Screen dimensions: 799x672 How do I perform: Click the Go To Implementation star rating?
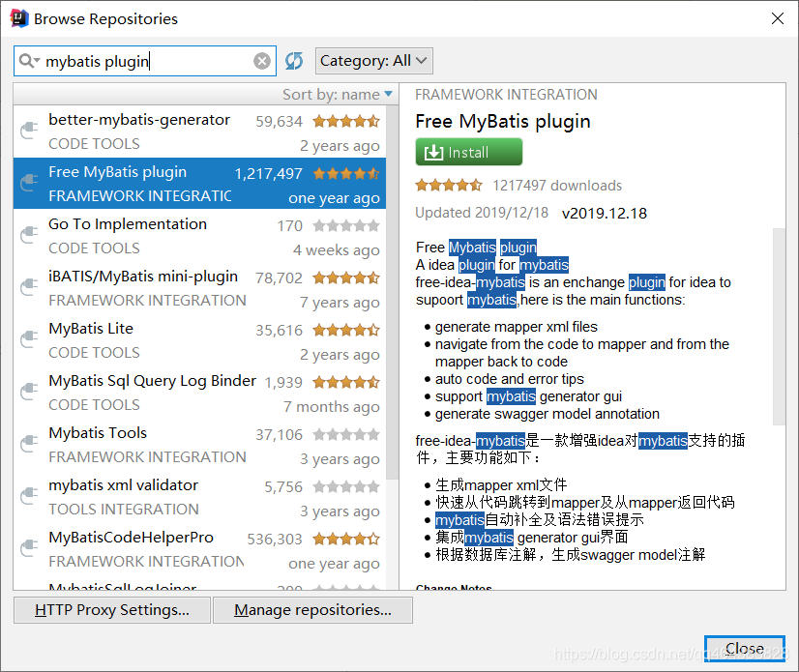tap(346, 225)
